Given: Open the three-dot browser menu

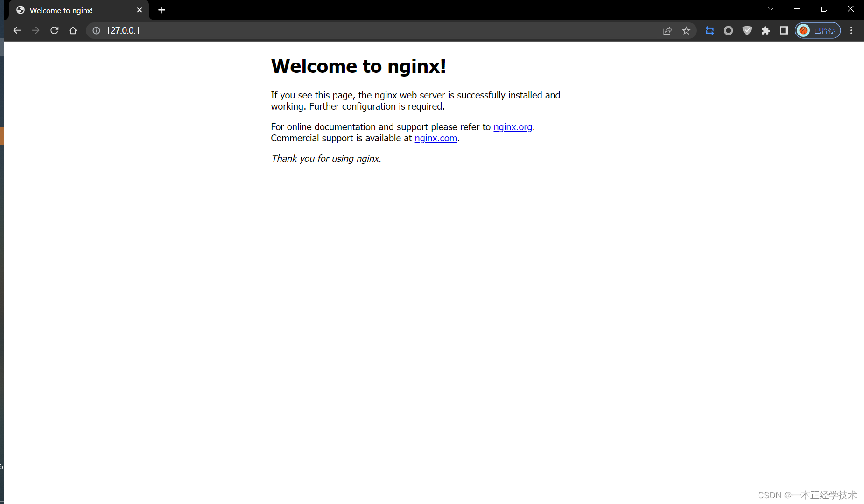Looking at the screenshot, I should click(x=852, y=30).
